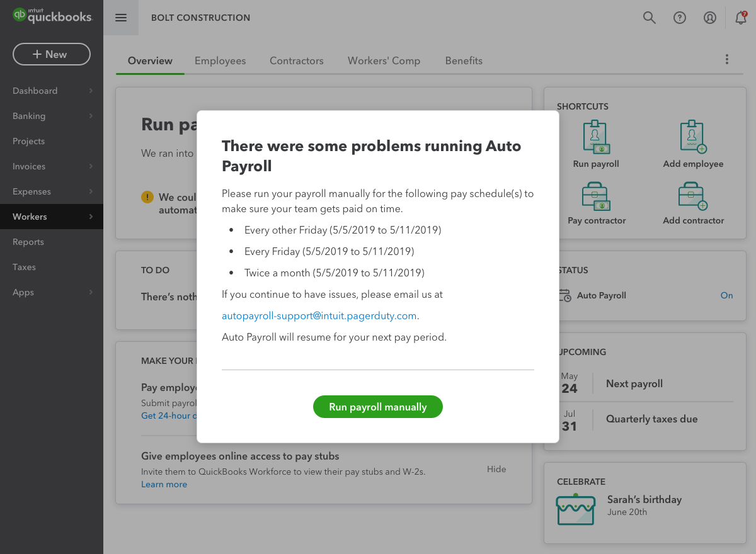This screenshot has width=756, height=554.
Task: Click the Run payroll shortcut icon
Action: [595, 138]
